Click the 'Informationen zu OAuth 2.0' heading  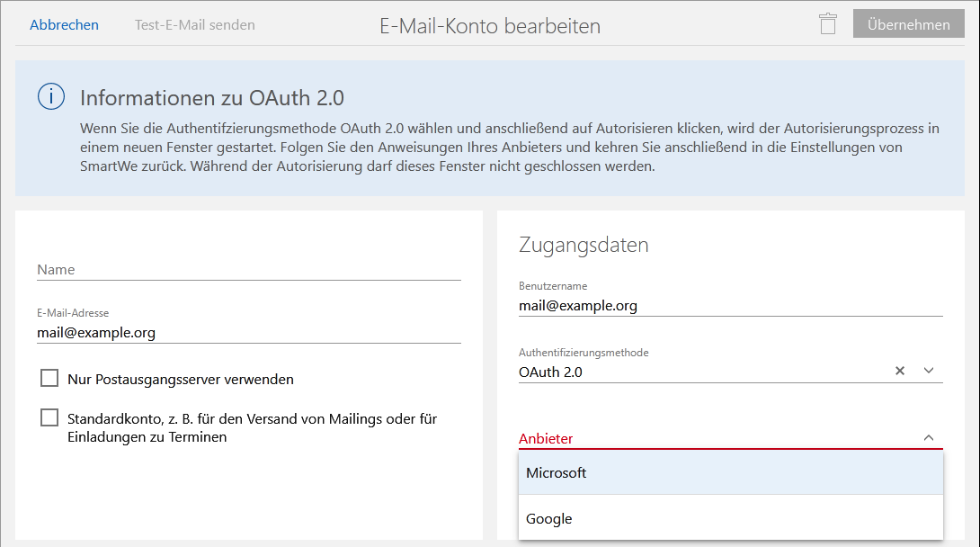pos(212,97)
